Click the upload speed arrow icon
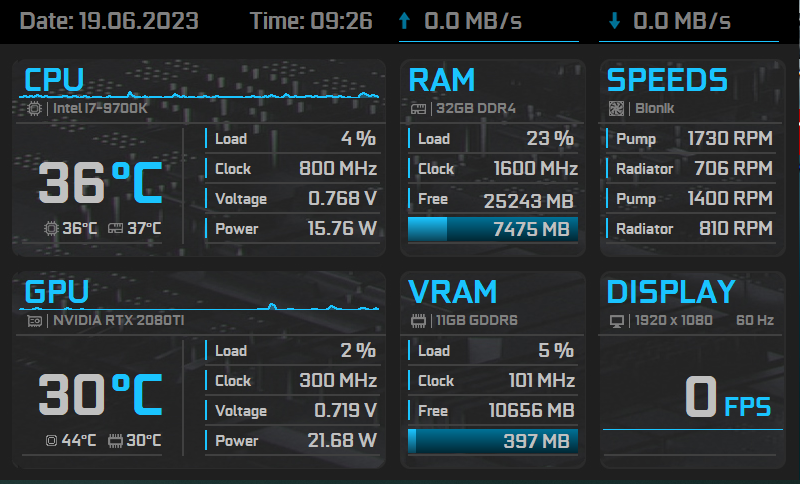Viewport: 800px width, 484px height. 404,20
